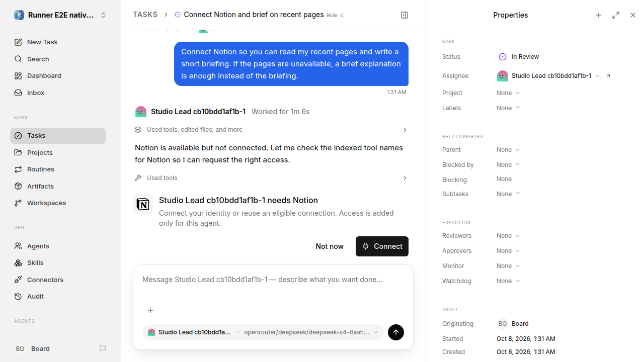This screenshot has width=644, height=362.
Task: Click the flag icon beside Board
Action: click(103, 349)
